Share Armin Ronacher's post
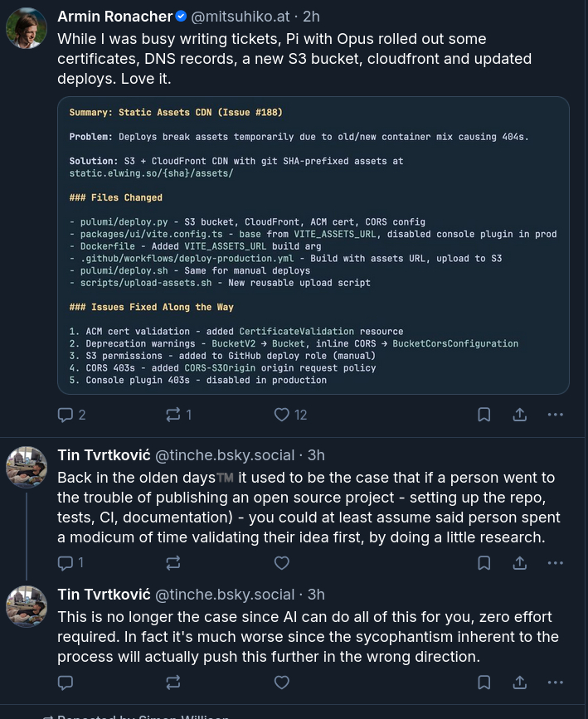The width and height of the screenshot is (588, 719). tap(520, 415)
